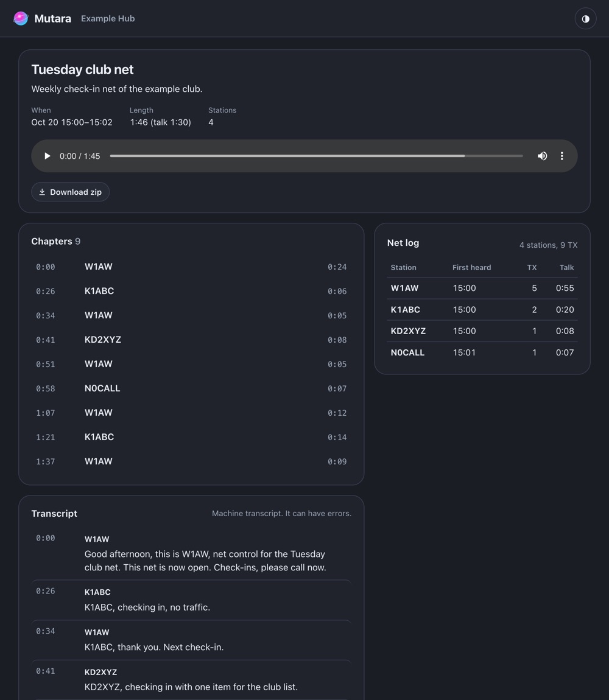Open audio player more options menu
609x700 pixels.
point(561,156)
